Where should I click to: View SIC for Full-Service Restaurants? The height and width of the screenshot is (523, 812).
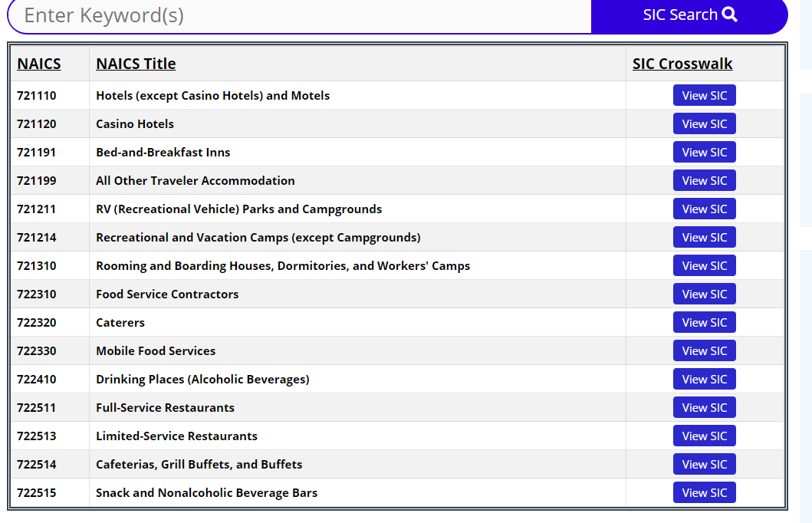tap(705, 407)
